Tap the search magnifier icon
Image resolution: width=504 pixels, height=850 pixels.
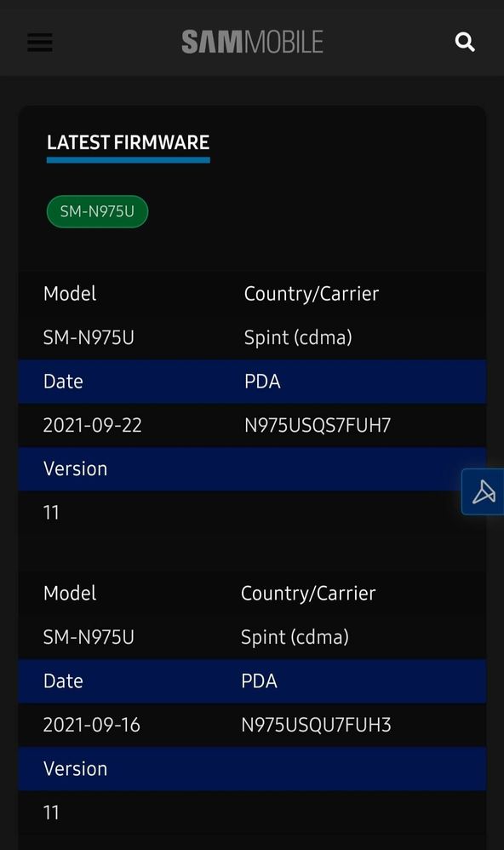pyautogui.click(x=465, y=42)
